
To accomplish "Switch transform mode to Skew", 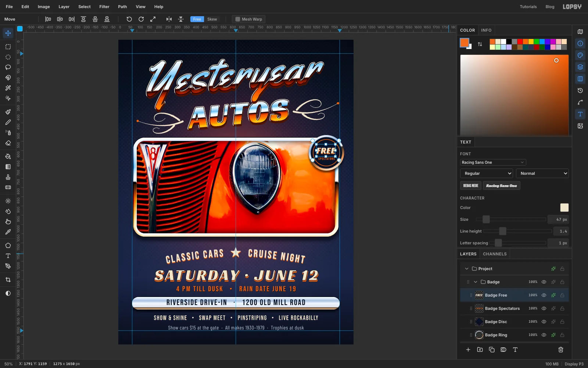I will (212, 19).
